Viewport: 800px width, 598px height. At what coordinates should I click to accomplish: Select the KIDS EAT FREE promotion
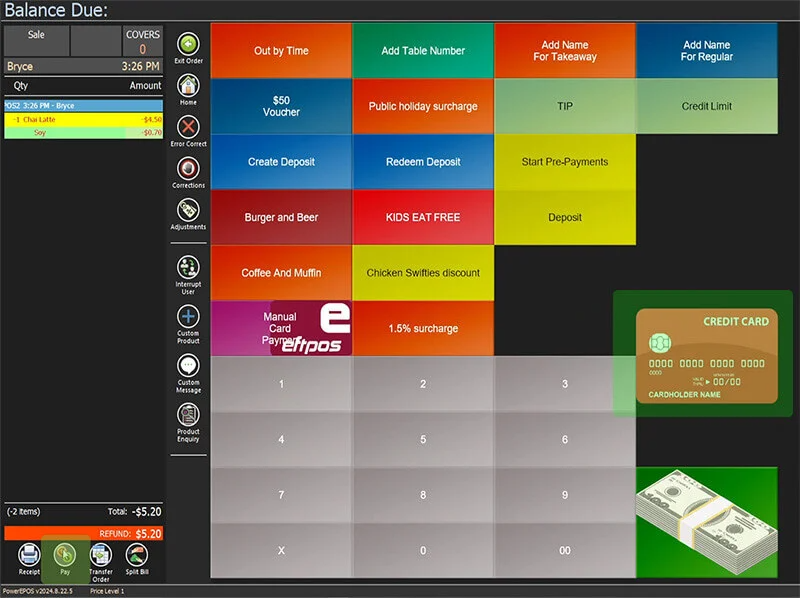pos(423,217)
